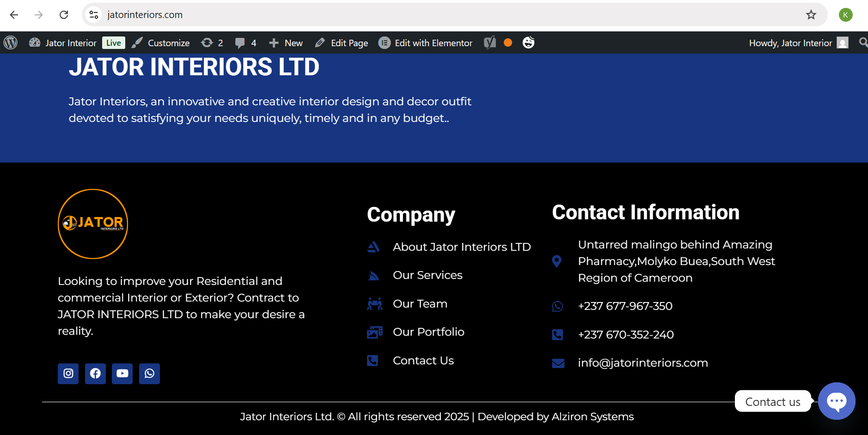
Task: Click the round Jator footer logo
Action: (93, 224)
